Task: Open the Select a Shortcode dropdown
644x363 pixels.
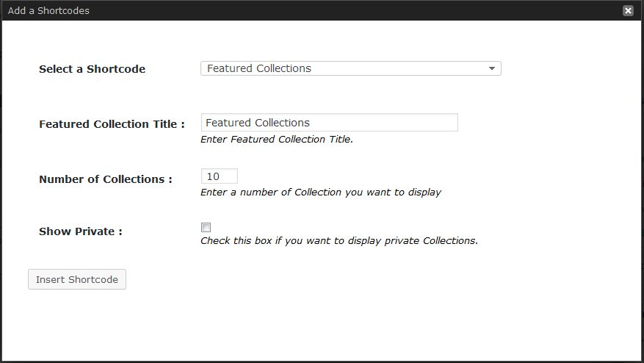Action: (x=350, y=68)
